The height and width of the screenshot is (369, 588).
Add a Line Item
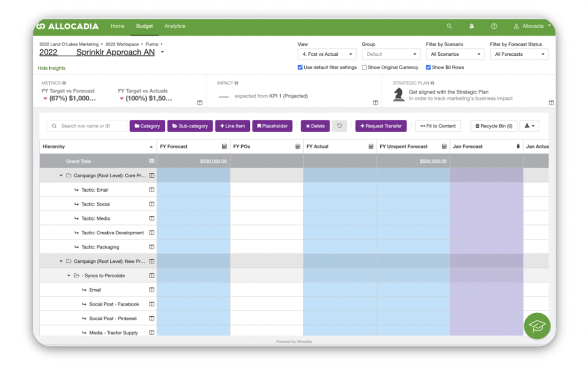click(232, 126)
